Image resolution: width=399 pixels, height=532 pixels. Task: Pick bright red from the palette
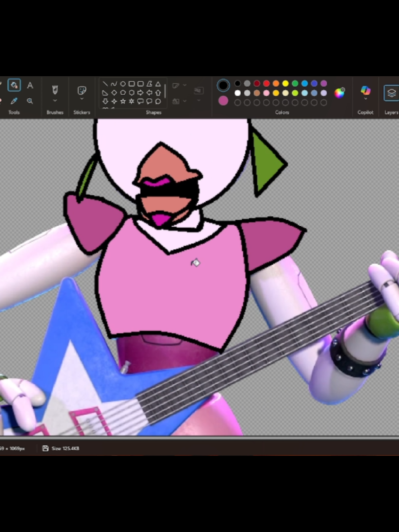pos(266,83)
